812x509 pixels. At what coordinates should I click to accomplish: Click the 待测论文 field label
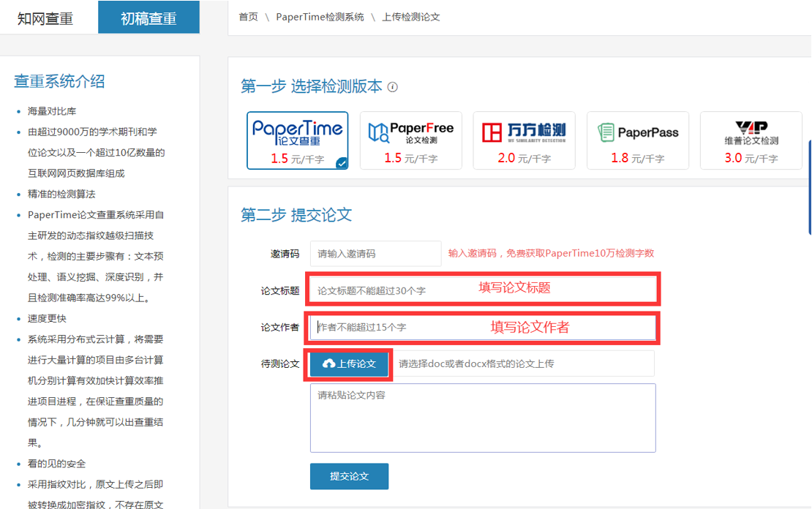(x=280, y=364)
